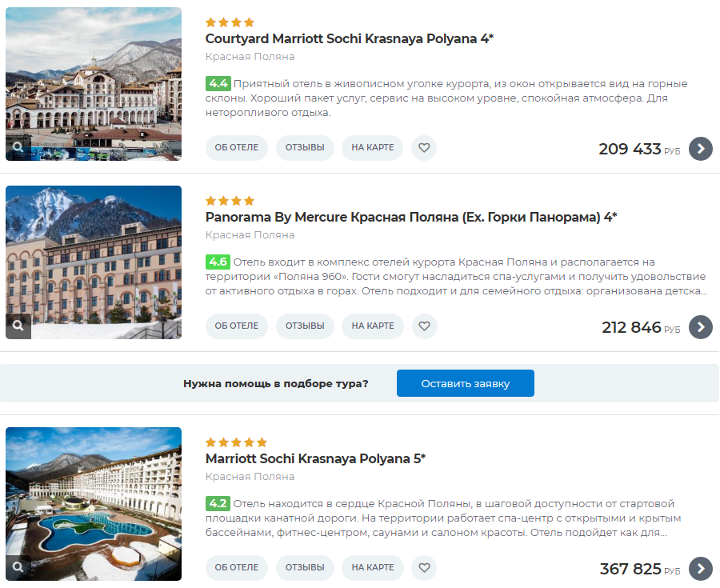Enlarge Courtyard Marriott photo with magnifier icon
Screen dimensions: 720x588
coord(18,147)
